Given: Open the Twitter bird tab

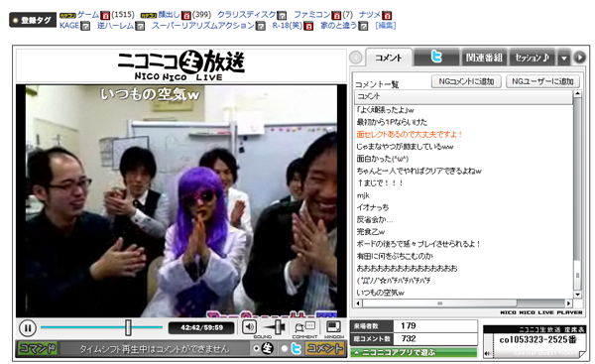Looking at the screenshot, I should tap(436, 58).
